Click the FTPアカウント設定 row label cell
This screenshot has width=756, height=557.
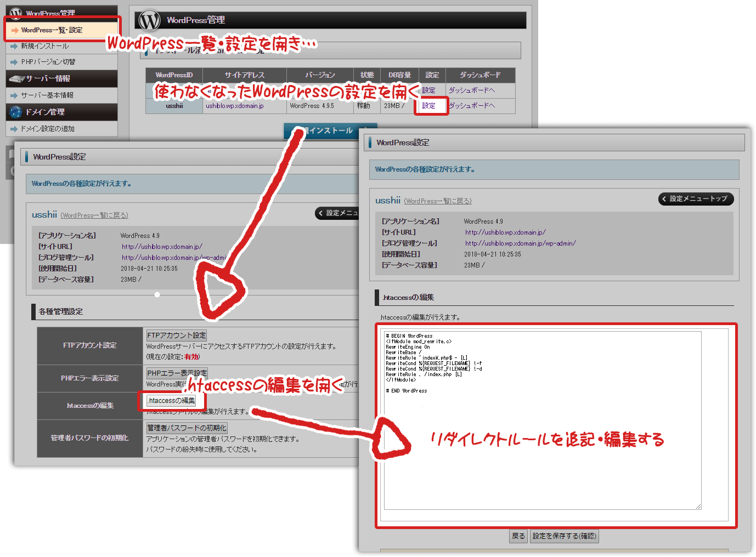click(x=90, y=346)
